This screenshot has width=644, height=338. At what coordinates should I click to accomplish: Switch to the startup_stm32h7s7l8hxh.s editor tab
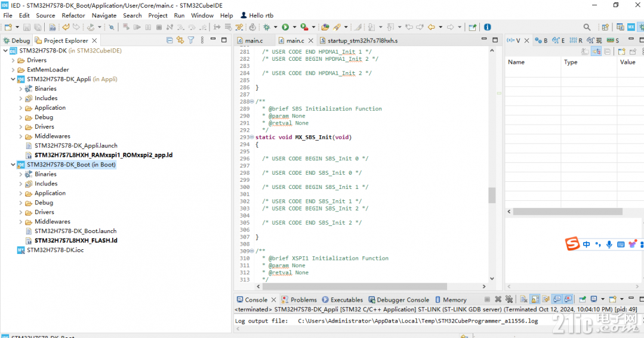(358, 41)
